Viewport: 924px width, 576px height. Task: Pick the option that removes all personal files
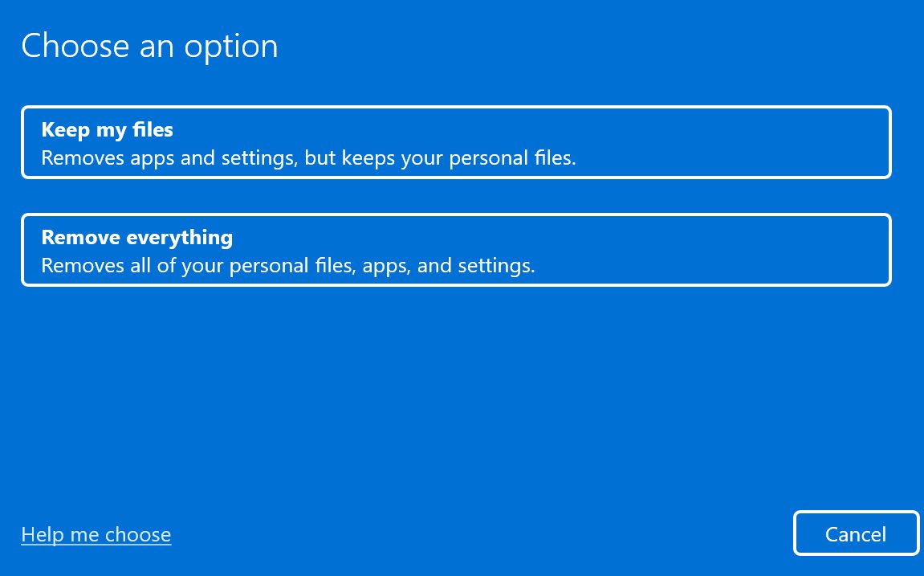pyautogui.click(x=456, y=250)
